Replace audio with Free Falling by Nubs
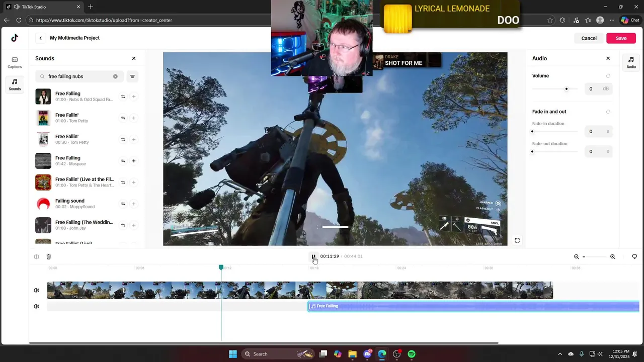This screenshot has height=362, width=644. coord(123,97)
